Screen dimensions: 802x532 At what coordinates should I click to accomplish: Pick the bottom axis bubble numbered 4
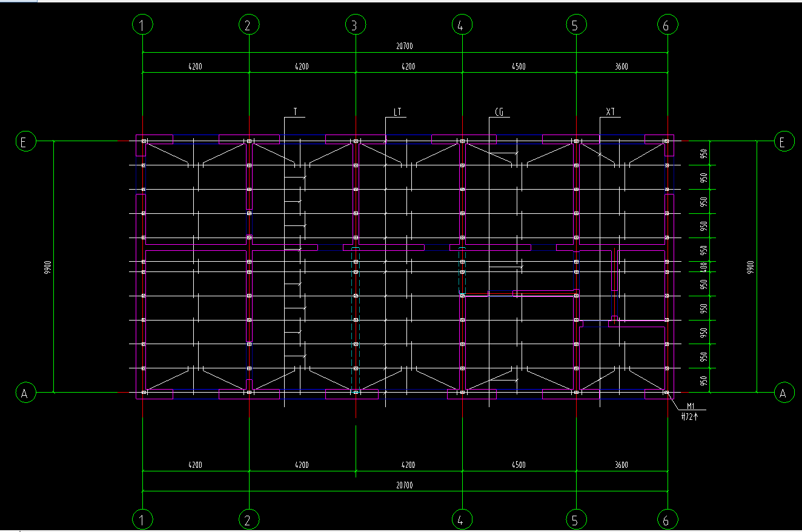pos(462,519)
